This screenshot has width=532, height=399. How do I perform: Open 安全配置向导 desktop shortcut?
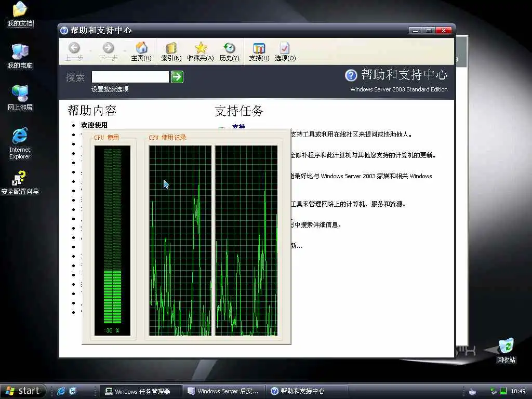tap(20, 183)
